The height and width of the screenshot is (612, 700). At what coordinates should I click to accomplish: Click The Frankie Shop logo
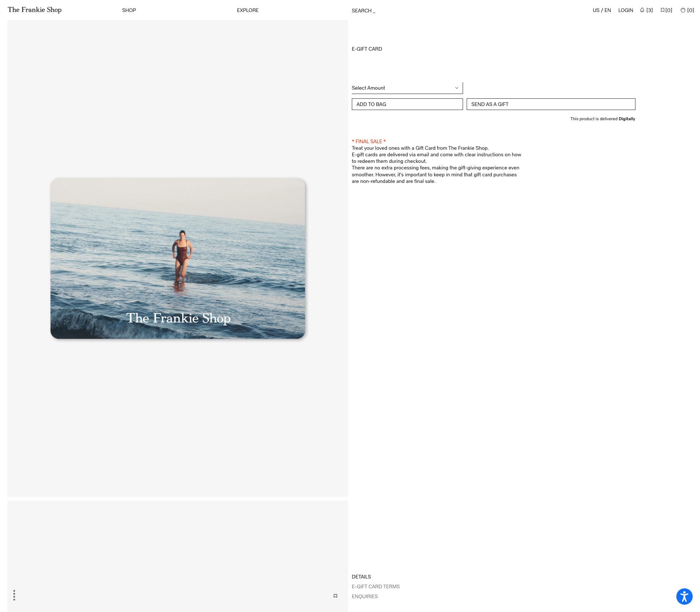35,10
